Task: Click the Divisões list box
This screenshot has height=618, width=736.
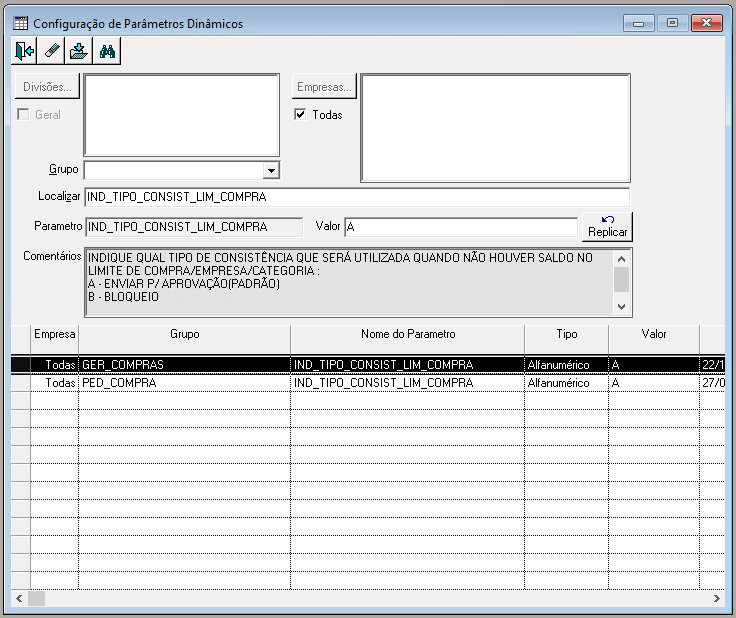Action: click(182, 115)
